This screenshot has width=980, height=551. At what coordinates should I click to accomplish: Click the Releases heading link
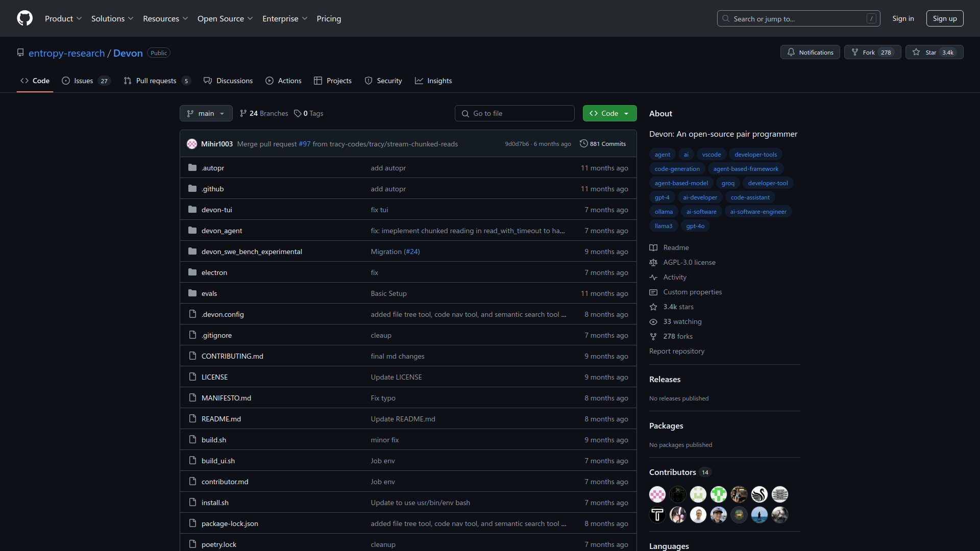pos(665,379)
